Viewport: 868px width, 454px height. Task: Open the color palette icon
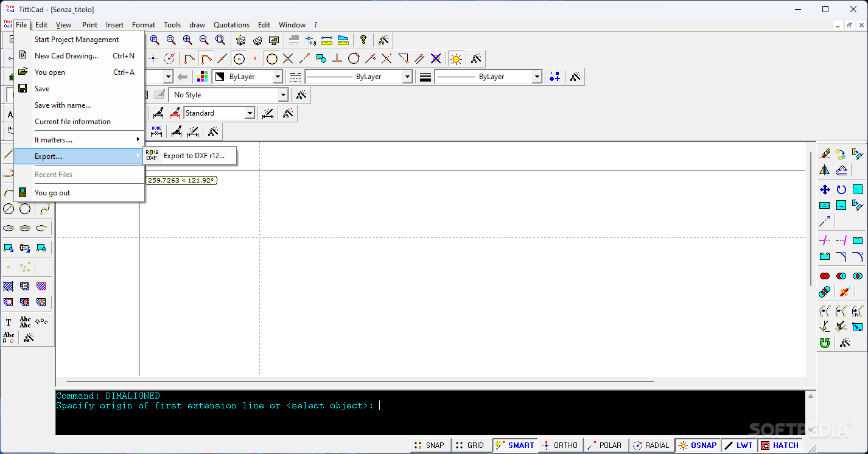[x=203, y=77]
